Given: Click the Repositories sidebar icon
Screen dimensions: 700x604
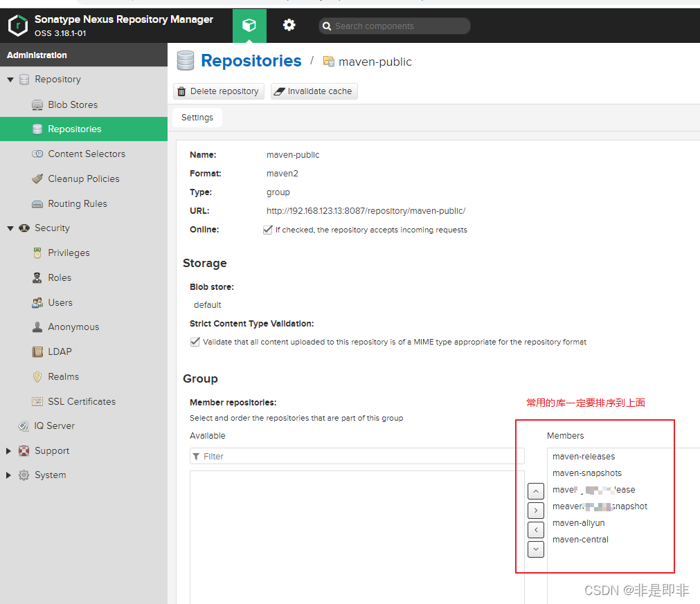Looking at the screenshot, I should point(37,129).
